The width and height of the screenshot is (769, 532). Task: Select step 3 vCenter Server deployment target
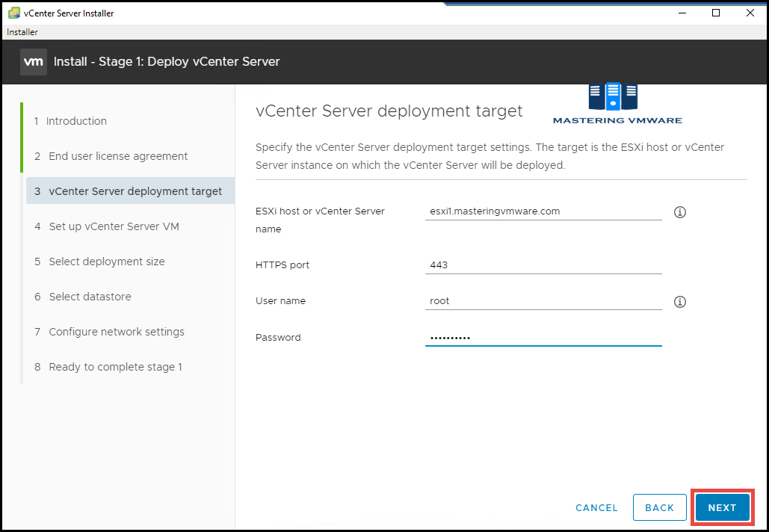coord(131,191)
